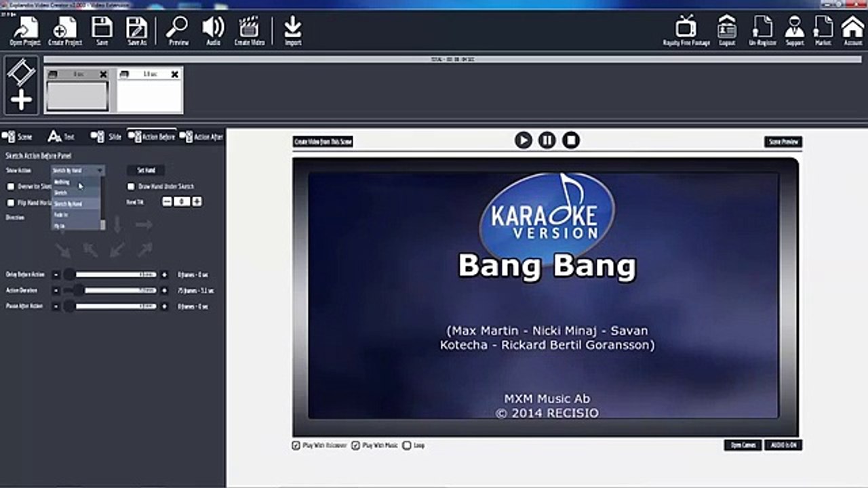Choose the right arrow direction
Screen dimensions: 868x488
click(144, 224)
